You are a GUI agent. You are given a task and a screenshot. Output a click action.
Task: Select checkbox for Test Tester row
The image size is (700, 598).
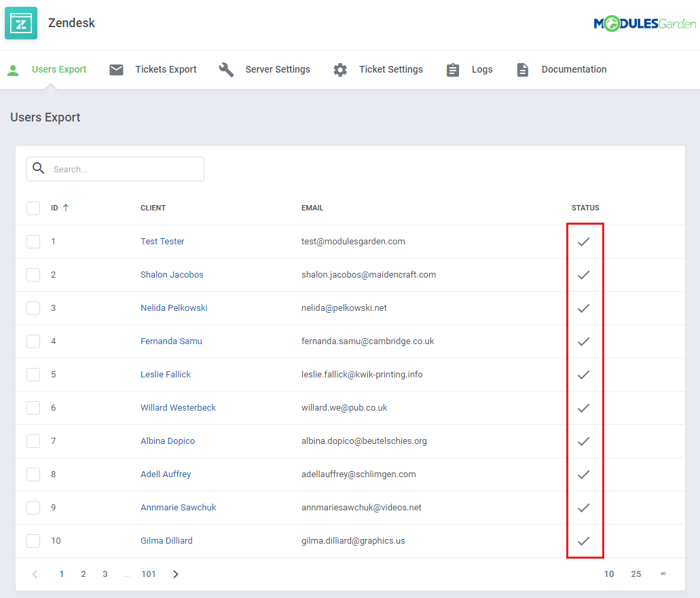click(33, 242)
